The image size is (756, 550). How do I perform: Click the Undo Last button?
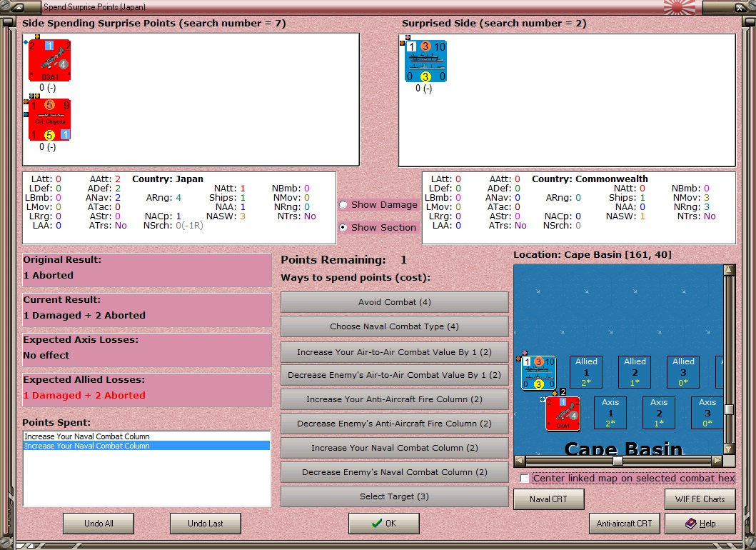tap(206, 524)
